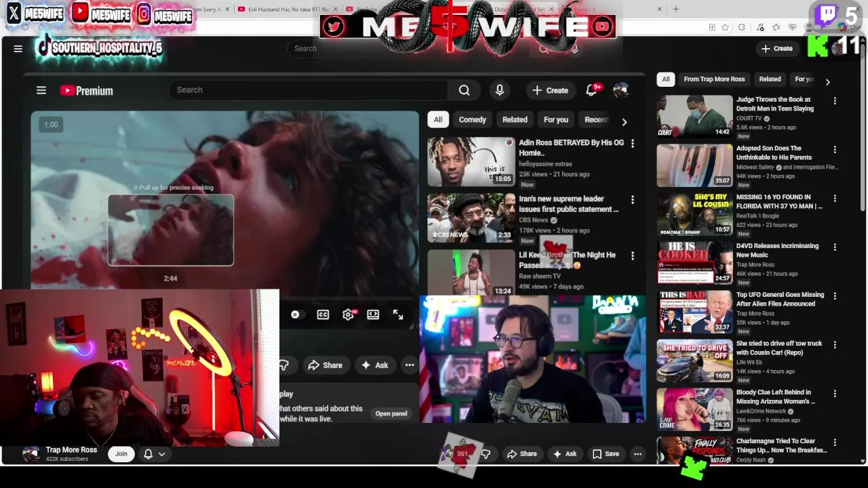Select the Related chip in the inner YouTube window

515,120
